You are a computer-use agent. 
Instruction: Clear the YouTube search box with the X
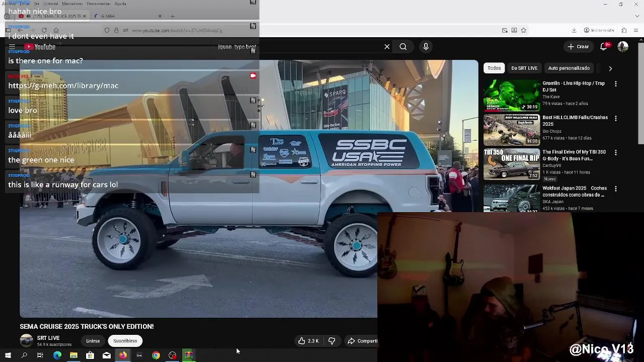point(387,47)
